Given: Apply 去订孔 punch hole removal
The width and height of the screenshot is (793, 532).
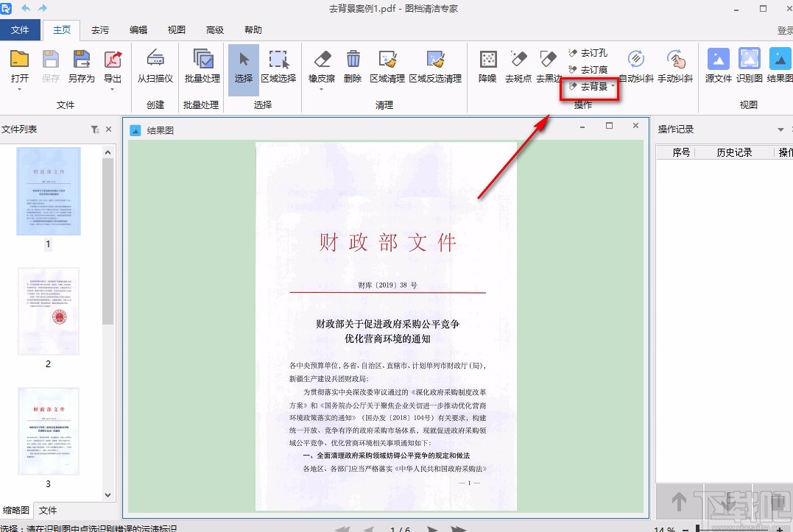Looking at the screenshot, I should coord(588,53).
